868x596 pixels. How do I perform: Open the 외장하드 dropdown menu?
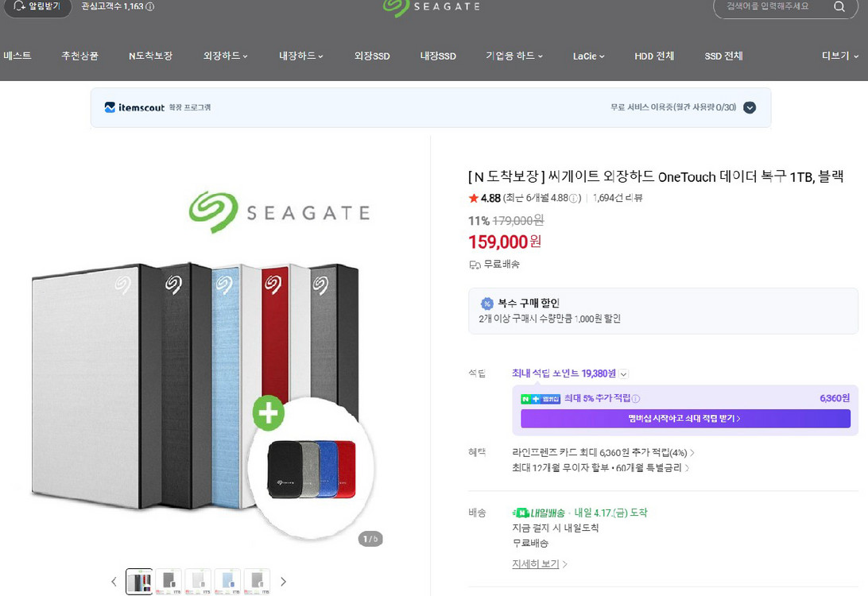point(225,56)
